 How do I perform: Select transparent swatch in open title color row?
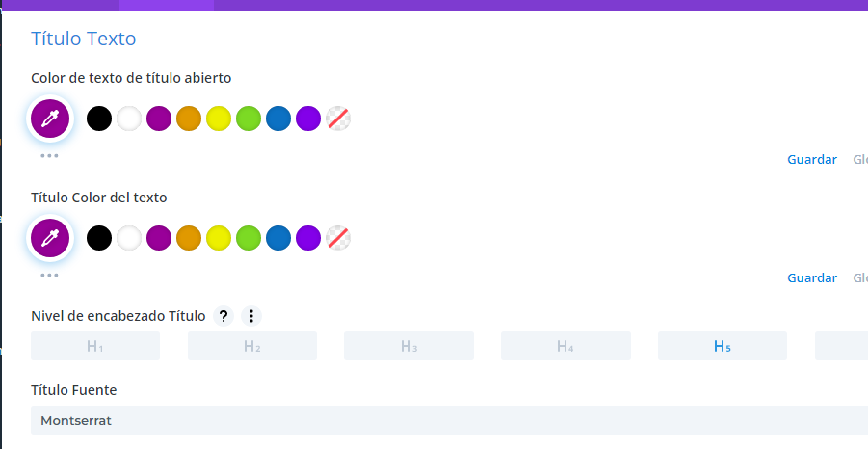coord(338,119)
